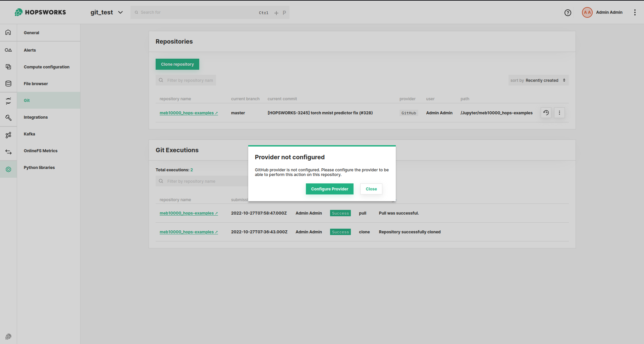The image size is (644, 344).
Task: Click the Success status badge on the pull execution
Action: (340, 213)
